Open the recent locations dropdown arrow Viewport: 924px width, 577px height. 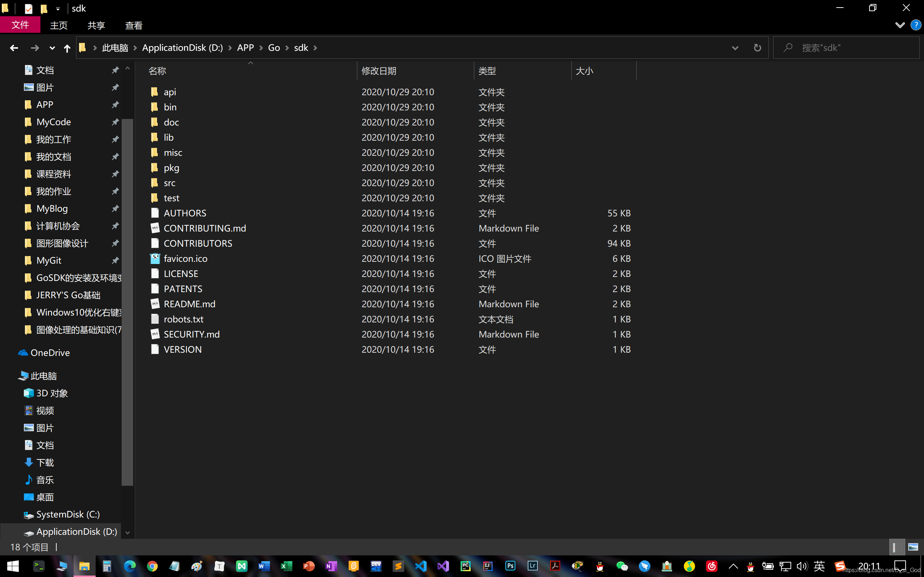[x=52, y=48]
